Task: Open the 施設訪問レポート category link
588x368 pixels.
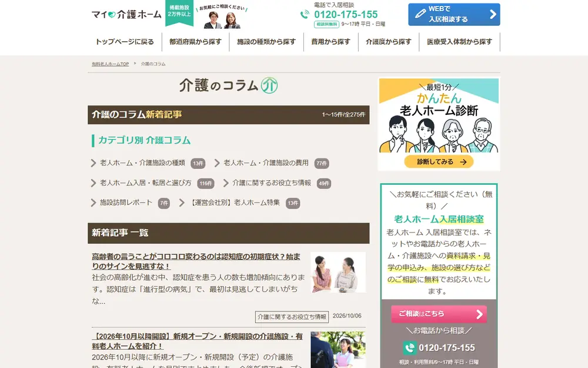Action: (126, 203)
